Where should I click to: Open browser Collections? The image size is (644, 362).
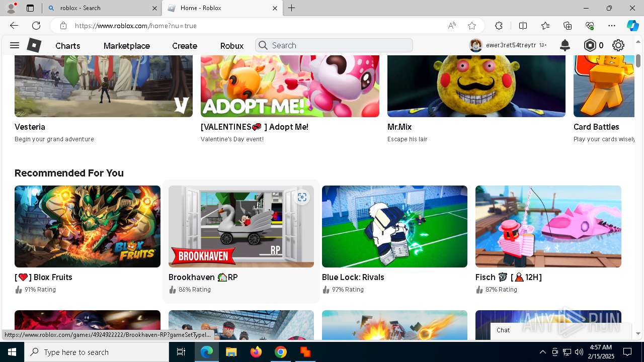pyautogui.click(x=568, y=26)
